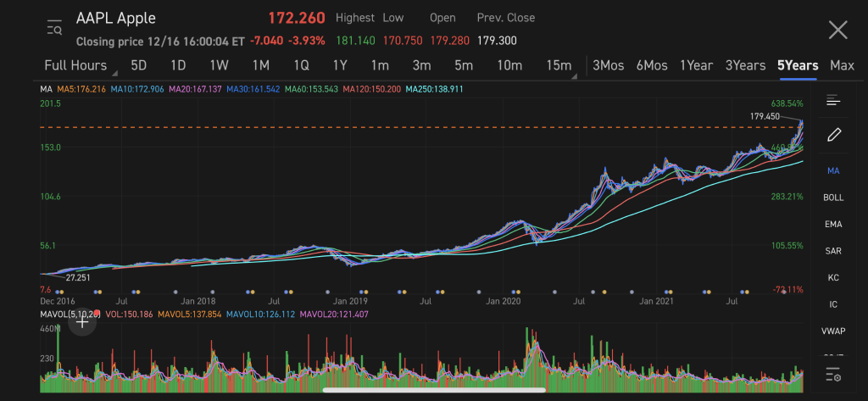Select the 3m minute interval

coord(422,65)
